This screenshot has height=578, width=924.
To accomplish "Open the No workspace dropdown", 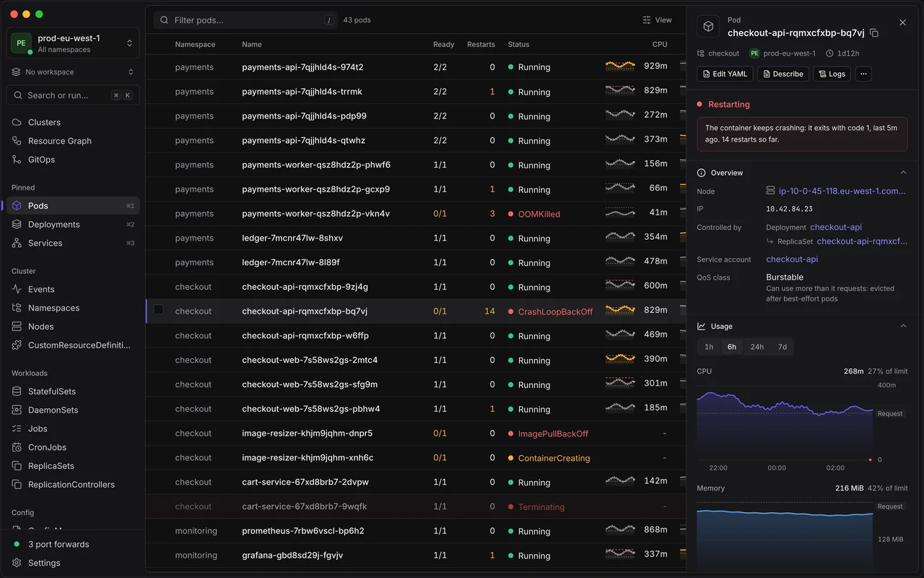I will [x=73, y=72].
